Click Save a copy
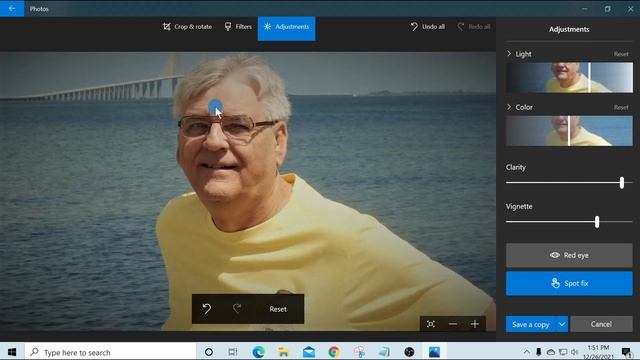The width and height of the screenshot is (640, 360). 530,324
